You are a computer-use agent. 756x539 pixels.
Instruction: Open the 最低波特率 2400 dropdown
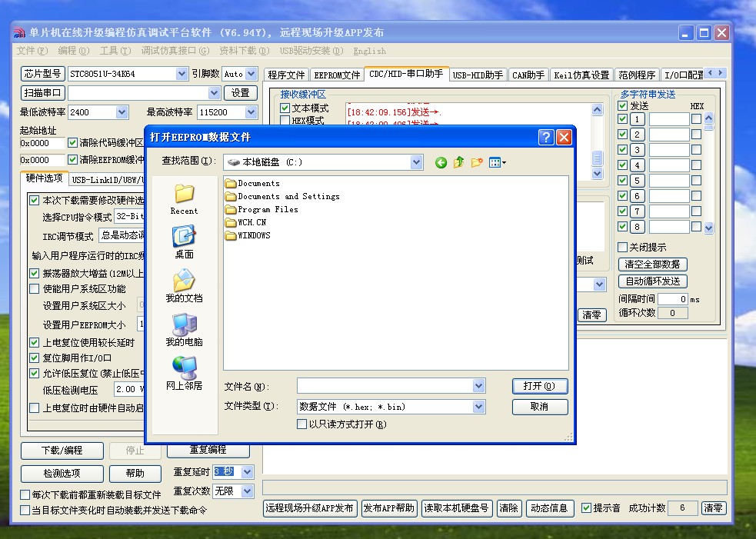click(122, 112)
